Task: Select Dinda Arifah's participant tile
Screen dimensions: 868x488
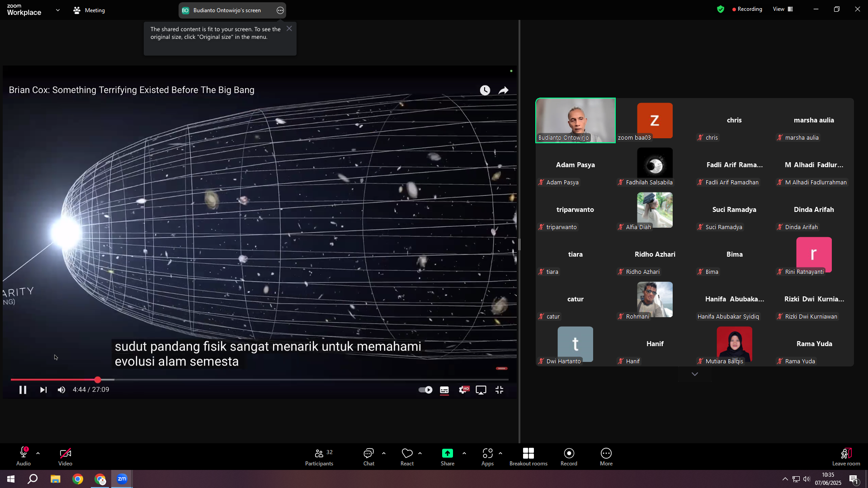Action: point(814,210)
